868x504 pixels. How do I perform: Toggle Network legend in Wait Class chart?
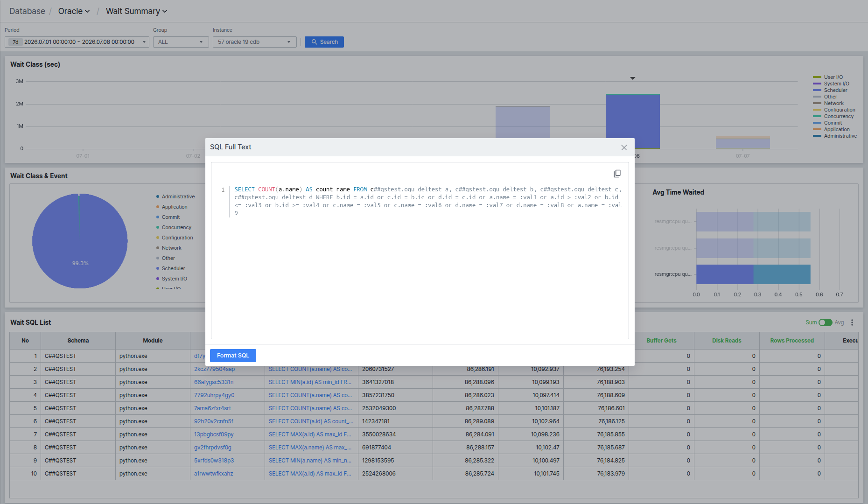point(828,103)
